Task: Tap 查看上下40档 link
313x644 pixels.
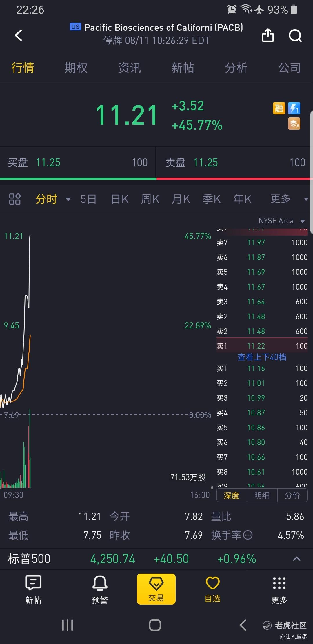Action: click(262, 357)
